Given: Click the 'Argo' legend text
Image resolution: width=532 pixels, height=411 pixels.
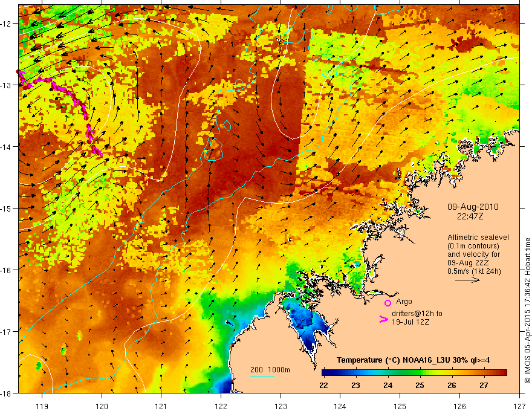Looking at the screenshot, I should pyautogui.click(x=404, y=302).
